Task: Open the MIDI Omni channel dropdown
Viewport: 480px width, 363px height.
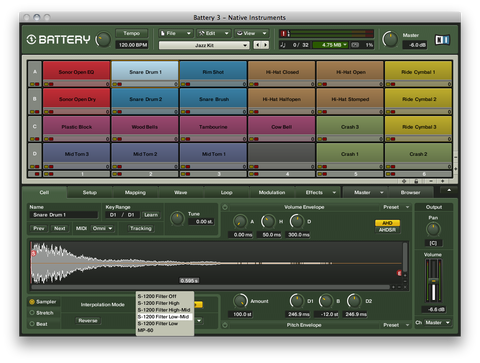Action: pos(102,228)
